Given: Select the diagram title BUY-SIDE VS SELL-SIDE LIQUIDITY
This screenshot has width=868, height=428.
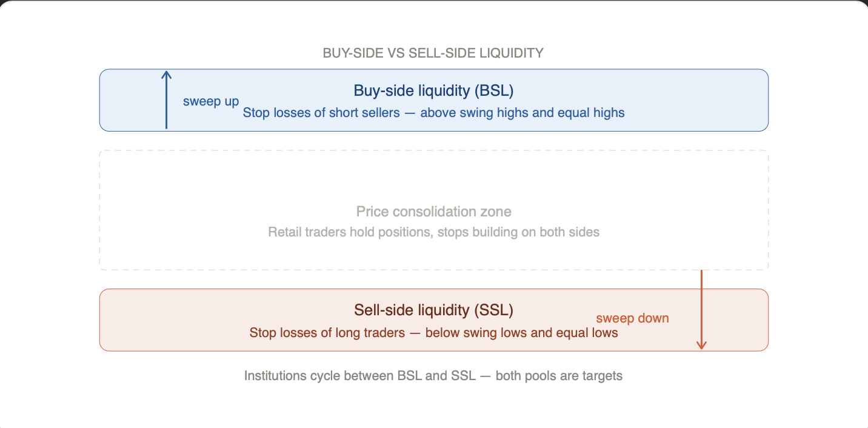Looking at the screenshot, I should click(x=433, y=53).
